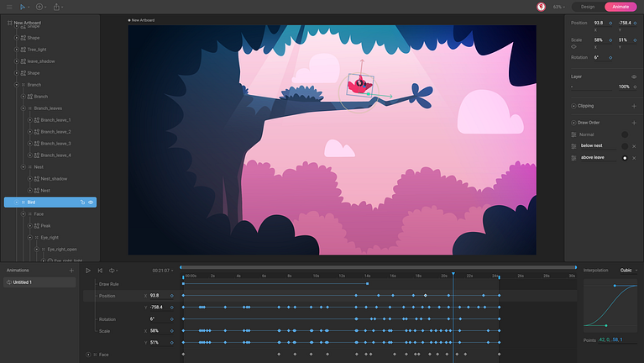Open the Interpolation Cubic dropdown
Viewport: 644px width, 363px height.
[628, 271]
